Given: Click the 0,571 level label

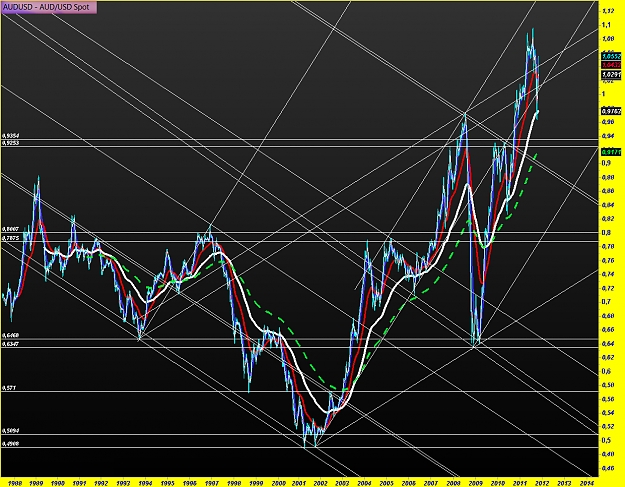Looking at the screenshot, I should coord(9,388).
